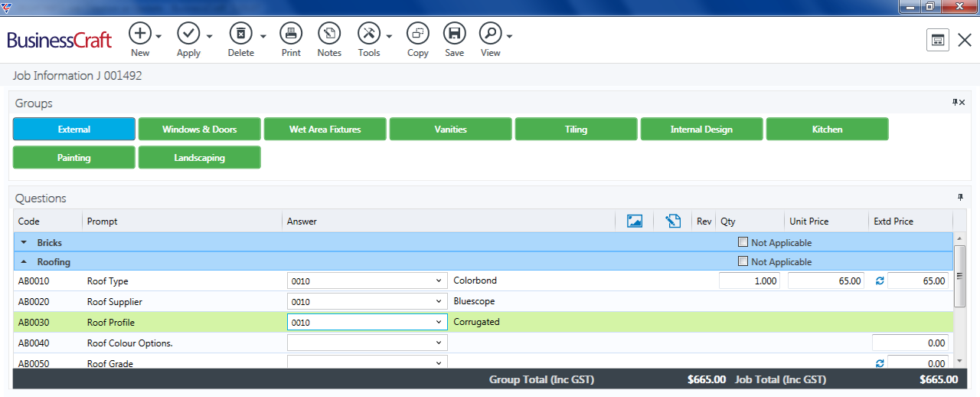This screenshot has width=980, height=397.
Task: Click the Delete trash icon
Action: (x=241, y=34)
